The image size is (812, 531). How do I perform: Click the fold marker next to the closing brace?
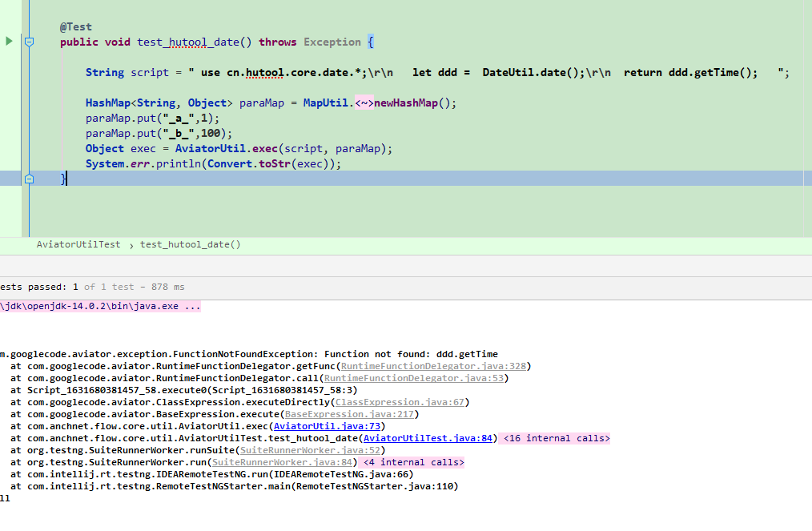pyautogui.click(x=29, y=178)
